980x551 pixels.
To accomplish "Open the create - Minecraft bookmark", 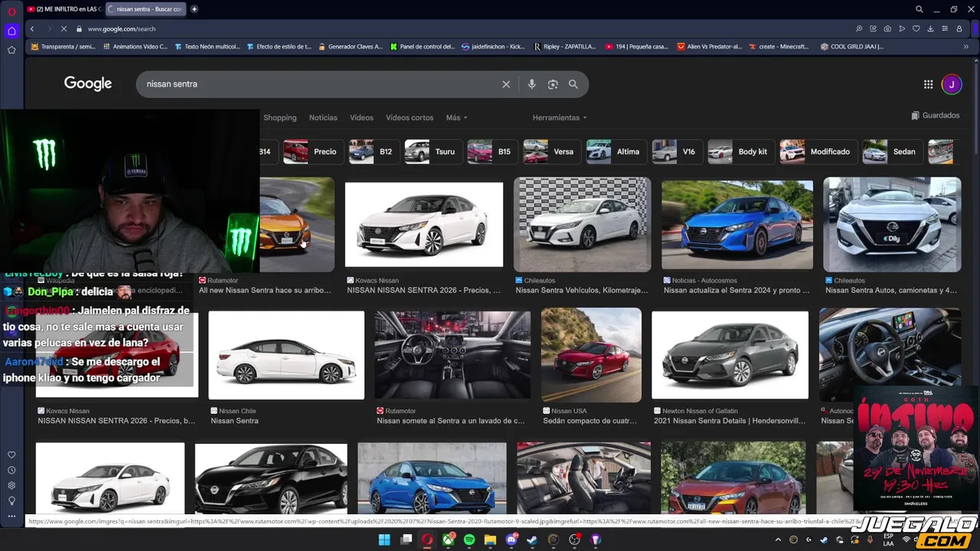I will pyautogui.click(x=778, y=46).
